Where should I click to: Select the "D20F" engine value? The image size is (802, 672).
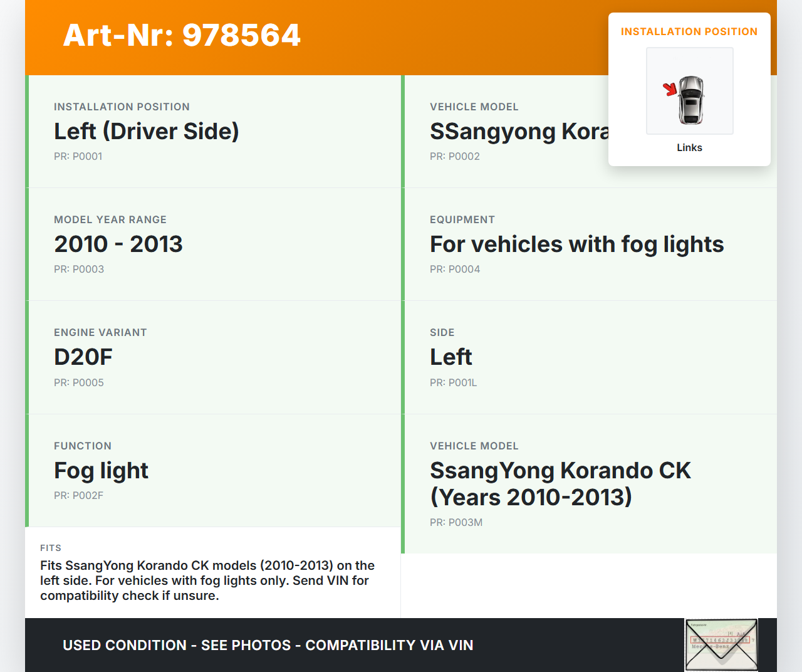[x=83, y=357]
